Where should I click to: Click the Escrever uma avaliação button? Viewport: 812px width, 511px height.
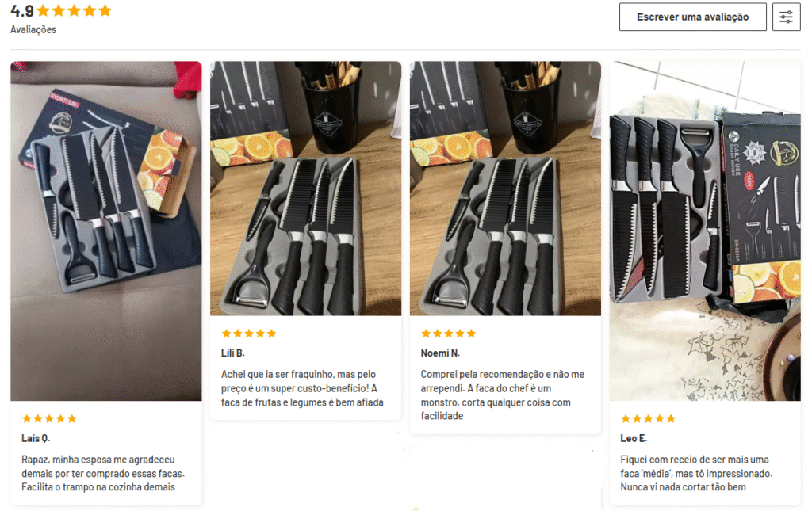pyautogui.click(x=692, y=17)
